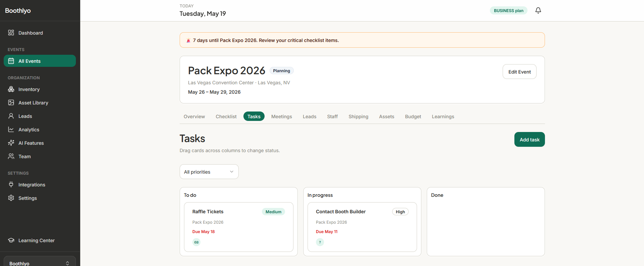Viewport: 644px width, 266px height.
Task: Go to the Assets tab
Action: (386, 117)
